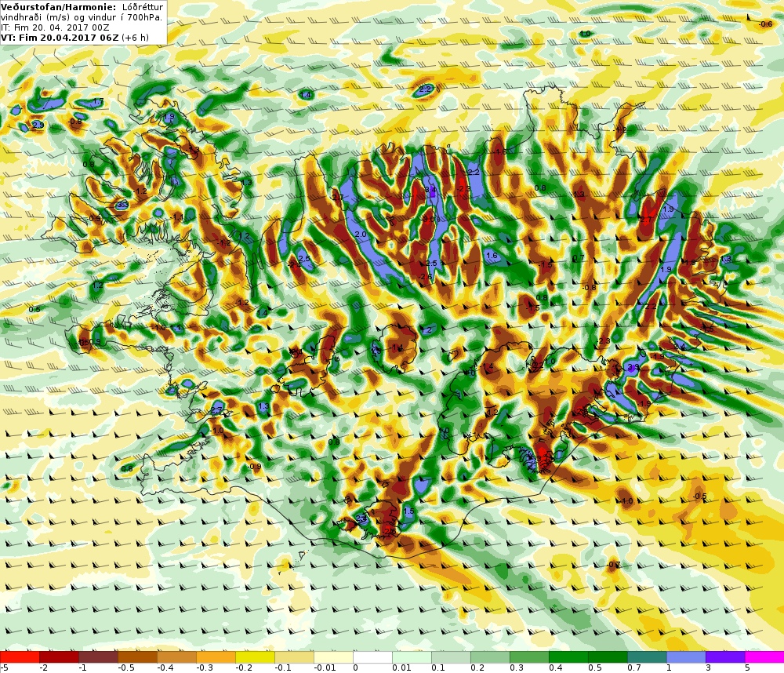Viewport: 784px width, 673px height.
Task: Click the '-0.2' legend scale label
Action: 244,668
